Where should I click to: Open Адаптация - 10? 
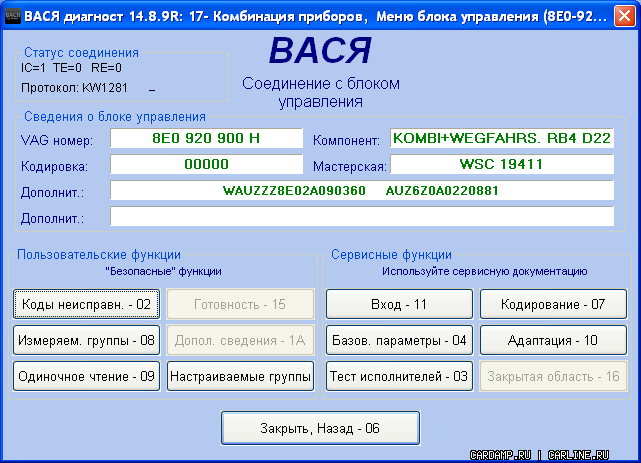pos(553,340)
